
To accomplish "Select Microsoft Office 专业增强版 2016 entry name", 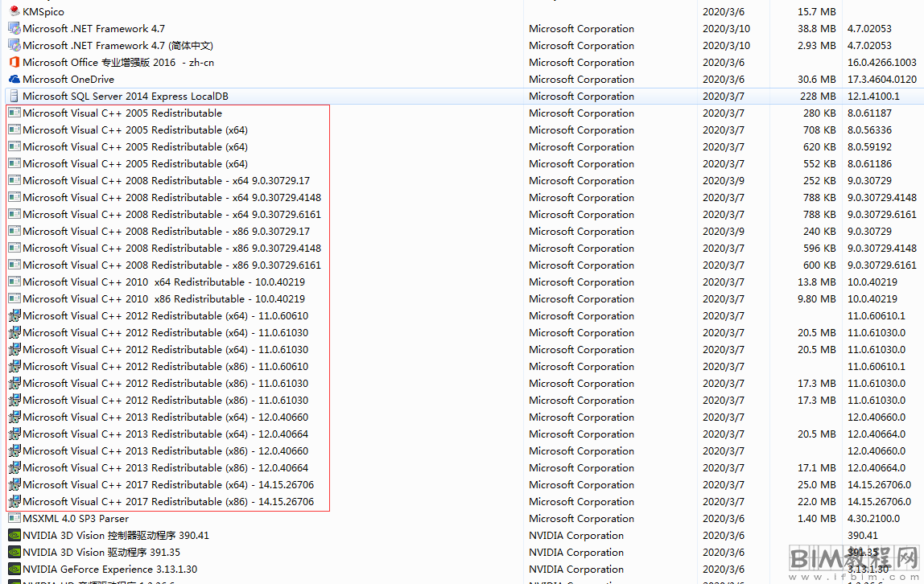I will (118, 63).
